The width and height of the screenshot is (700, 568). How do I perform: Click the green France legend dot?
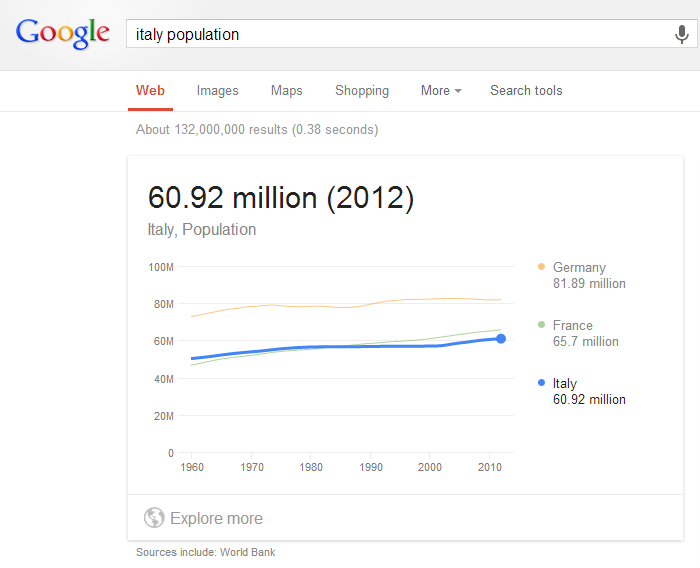(x=541, y=325)
